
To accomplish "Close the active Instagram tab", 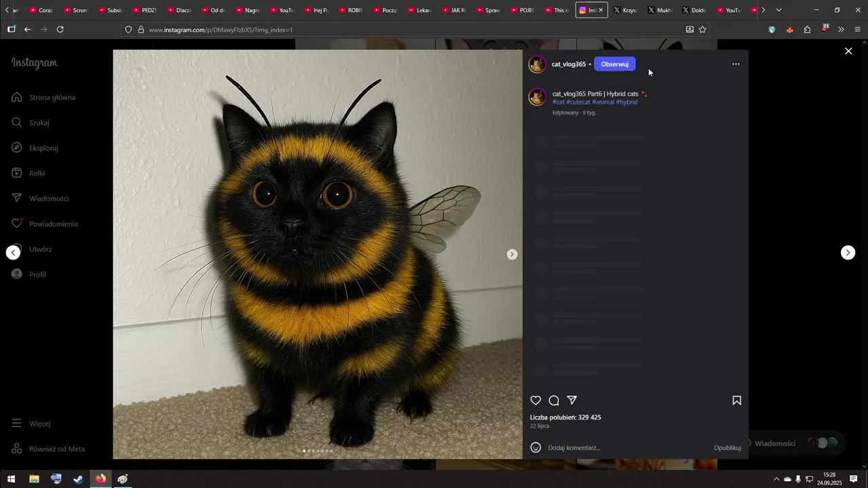I will point(601,10).
